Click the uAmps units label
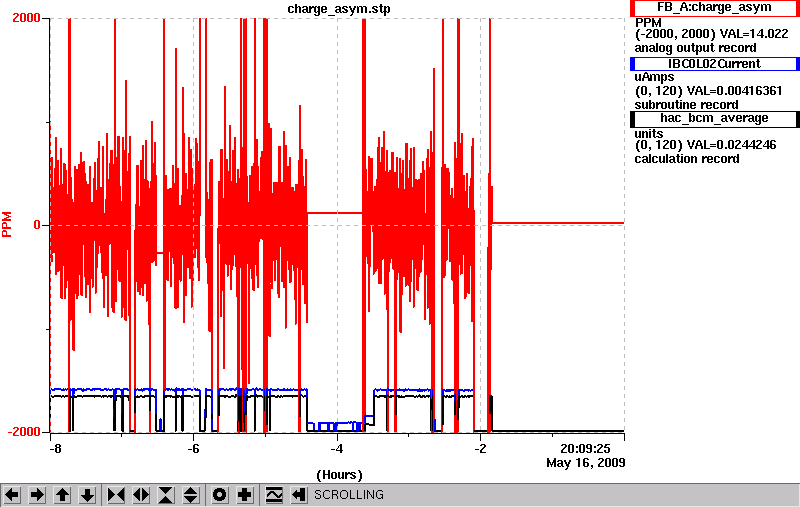This screenshot has width=800, height=507. point(655,77)
